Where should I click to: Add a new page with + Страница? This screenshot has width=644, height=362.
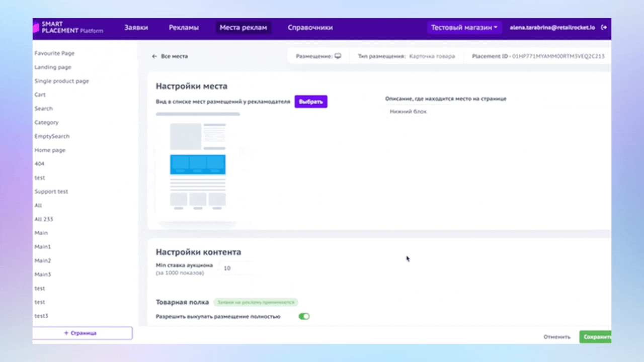(x=83, y=333)
